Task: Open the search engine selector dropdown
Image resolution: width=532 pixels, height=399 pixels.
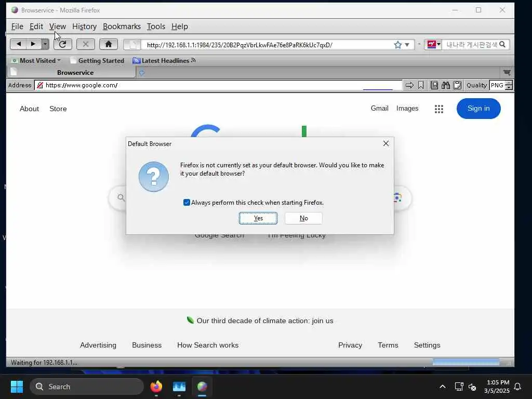Action: tap(433, 45)
